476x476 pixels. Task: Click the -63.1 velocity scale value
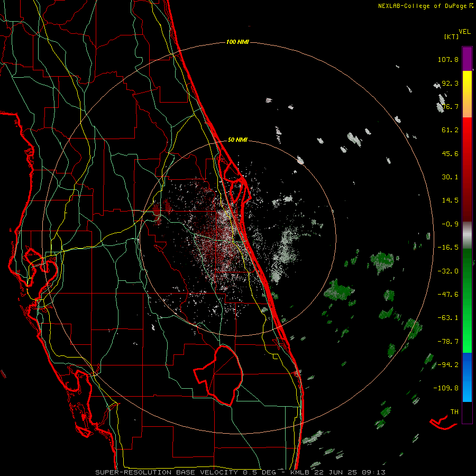coord(448,318)
